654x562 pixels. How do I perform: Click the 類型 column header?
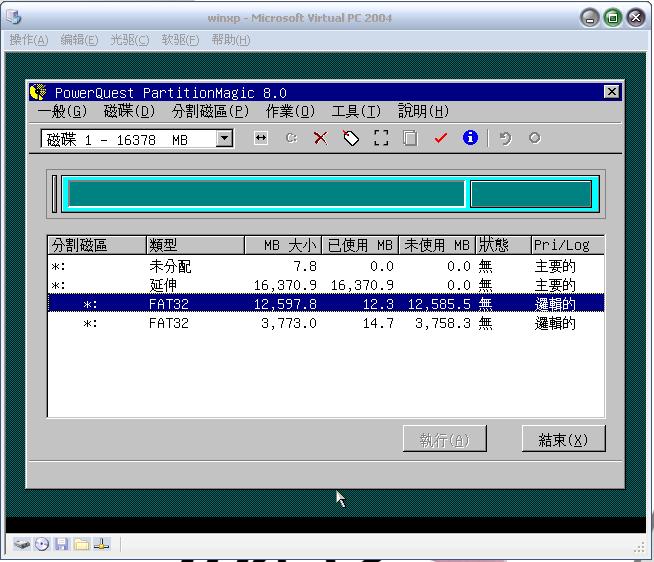195,245
